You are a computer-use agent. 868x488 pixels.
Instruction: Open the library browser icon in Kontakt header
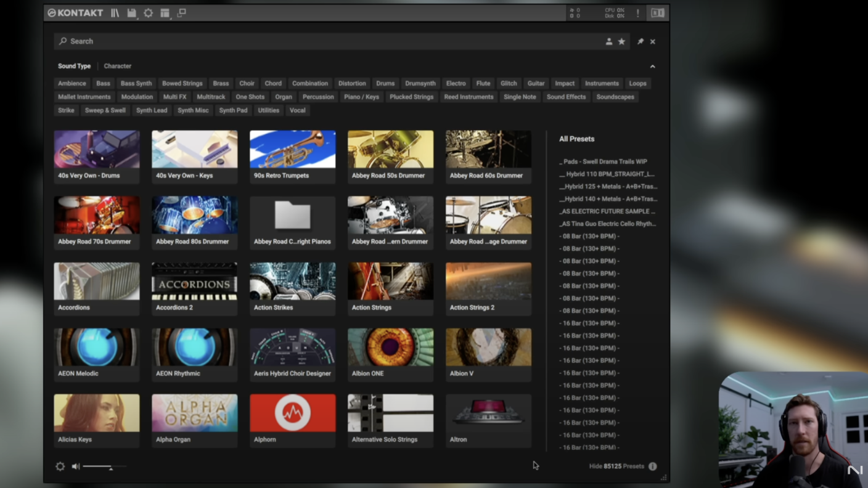115,13
